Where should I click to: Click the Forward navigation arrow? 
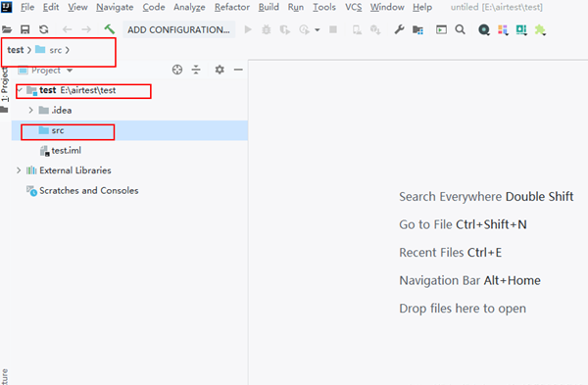point(86,29)
